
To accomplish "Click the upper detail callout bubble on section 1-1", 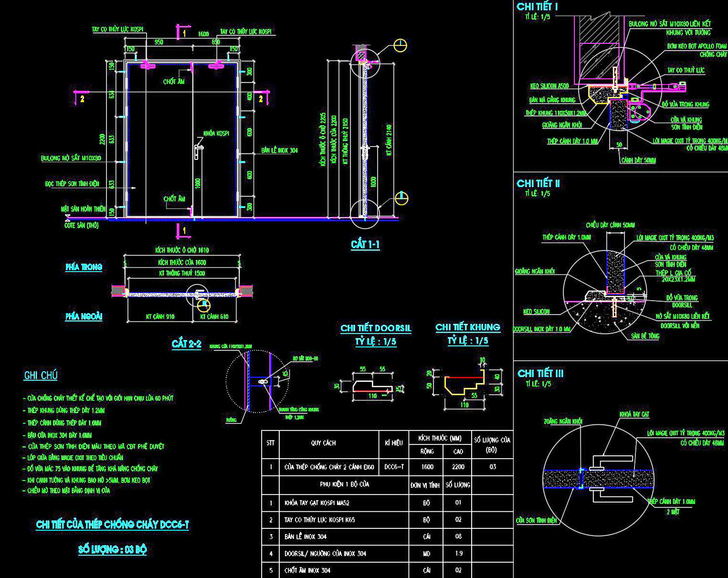I will (x=401, y=46).
